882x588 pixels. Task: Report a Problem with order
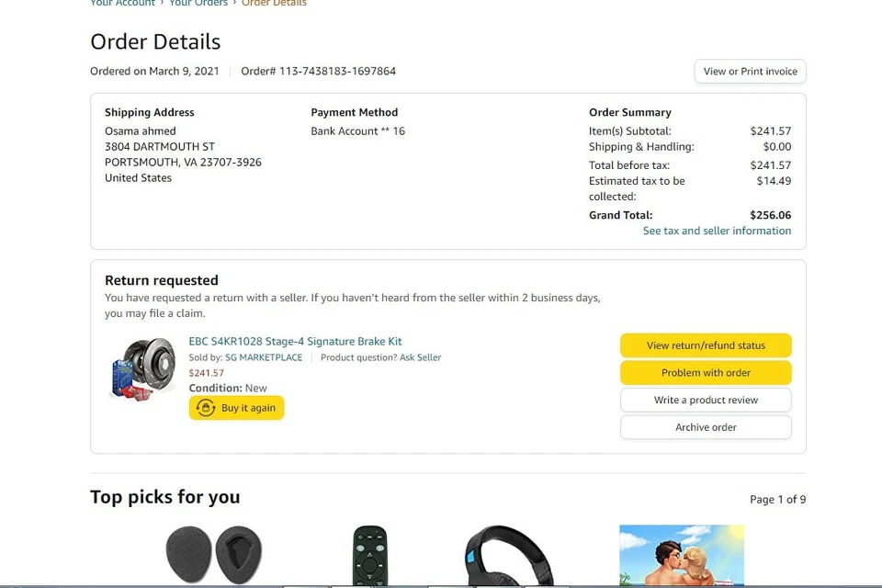point(706,373)
